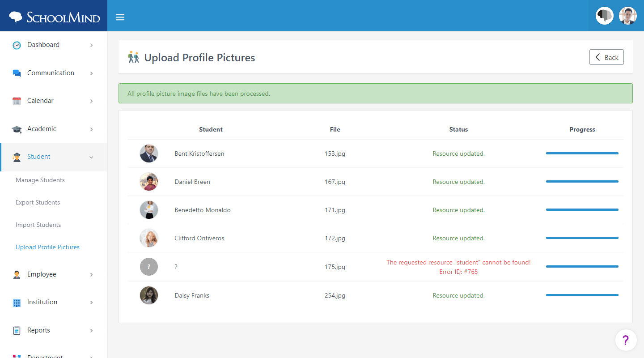Click file name 254.jpg
644x358 pixels.
(335, 295)
